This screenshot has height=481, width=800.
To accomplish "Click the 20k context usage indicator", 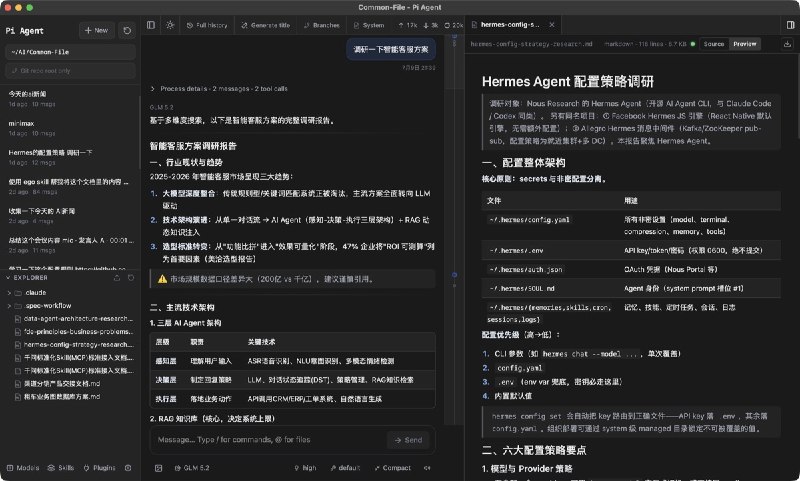I will [x=454, y=25].
